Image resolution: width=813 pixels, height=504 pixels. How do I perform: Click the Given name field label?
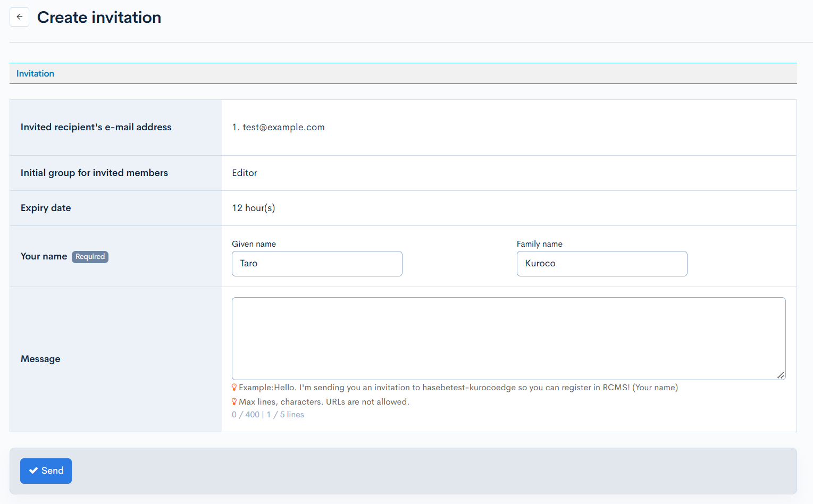click(254, 244)
